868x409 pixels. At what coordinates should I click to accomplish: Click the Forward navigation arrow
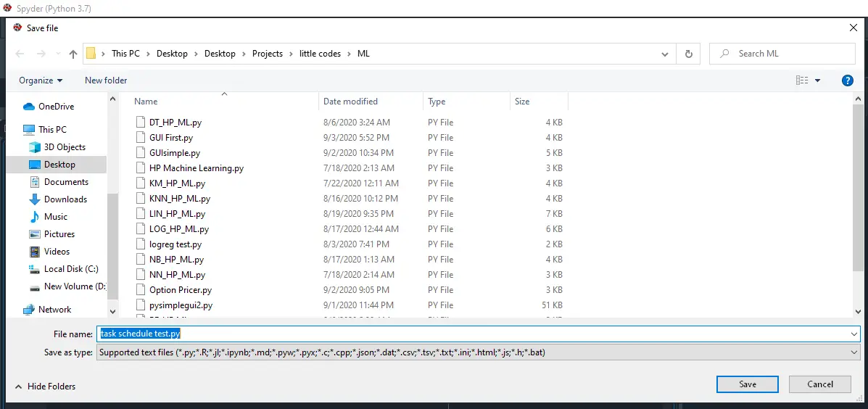(41, 54)
